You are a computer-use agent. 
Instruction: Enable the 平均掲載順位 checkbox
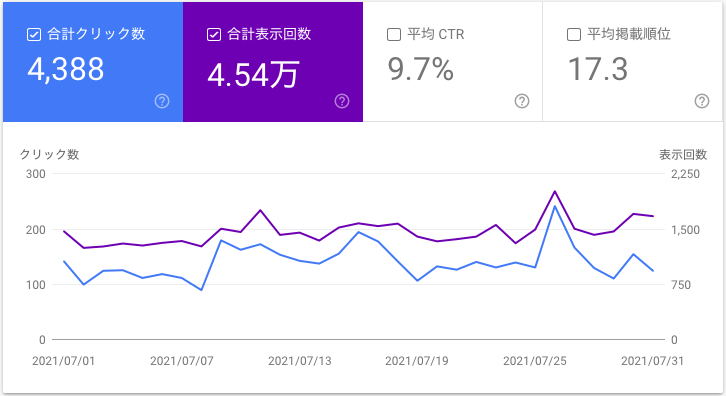point(574,34)
